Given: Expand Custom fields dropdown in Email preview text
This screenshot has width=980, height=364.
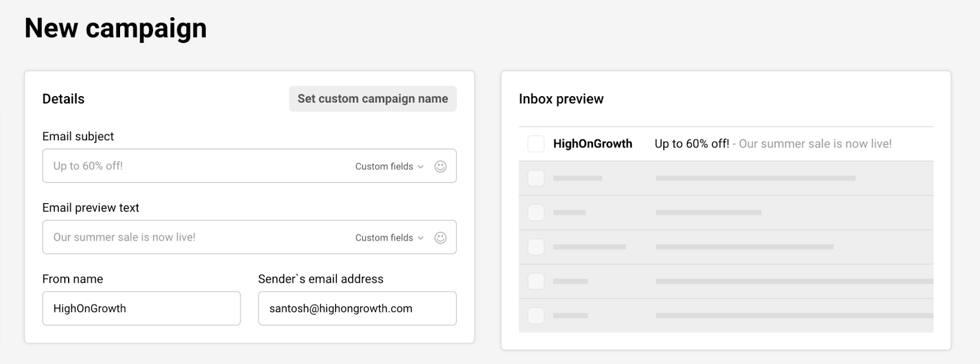Looking at the screenshot, I should pos(390,238).
